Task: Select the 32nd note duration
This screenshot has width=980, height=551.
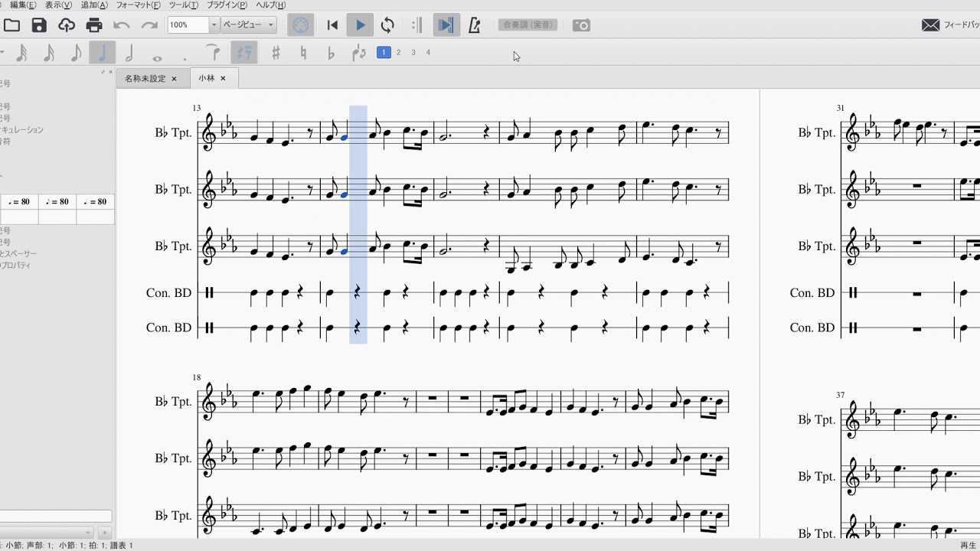Action: [x=21, y=53]
